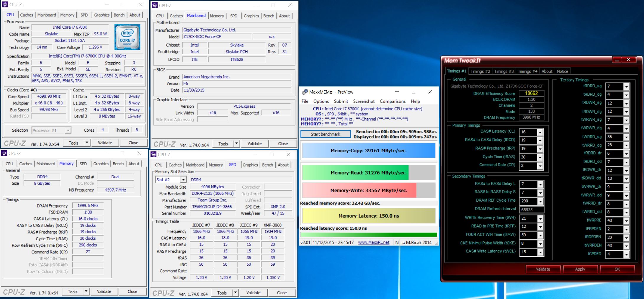Image resolution: width=644 pixels, height=299 pixels.
Task: Open Tools dropdown arrow in Mainboard window
Action: point(236,143)
